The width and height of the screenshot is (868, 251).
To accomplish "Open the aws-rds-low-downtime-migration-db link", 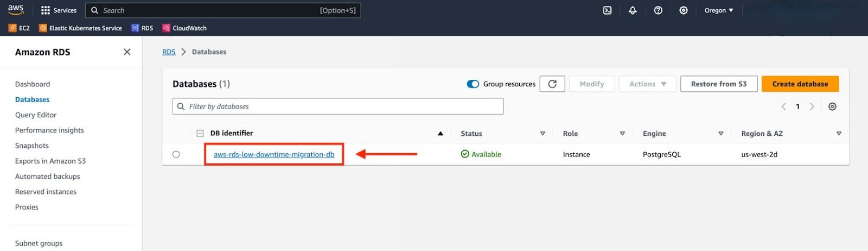I will 274,154.
